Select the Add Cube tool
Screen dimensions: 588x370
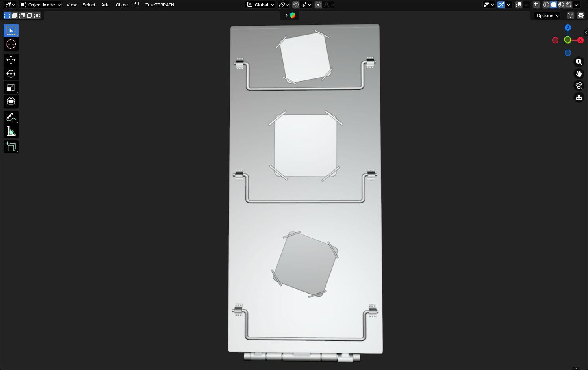coord(11,147)
